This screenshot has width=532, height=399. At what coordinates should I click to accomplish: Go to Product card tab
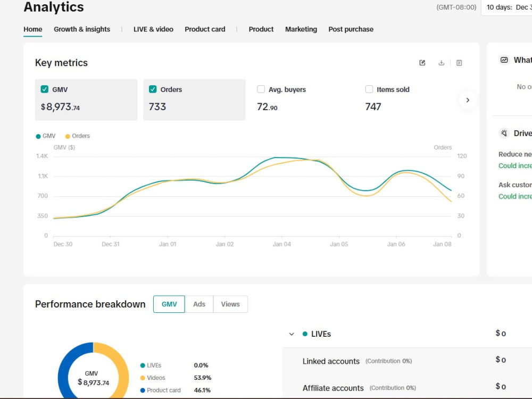(205, 29)
